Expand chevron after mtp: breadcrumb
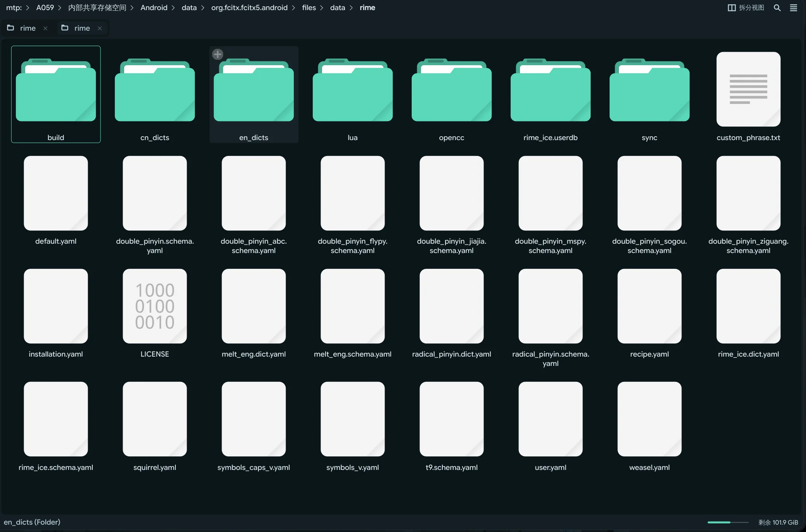The width and height of the screenshot is (806, 532). [x=28, y=8]
